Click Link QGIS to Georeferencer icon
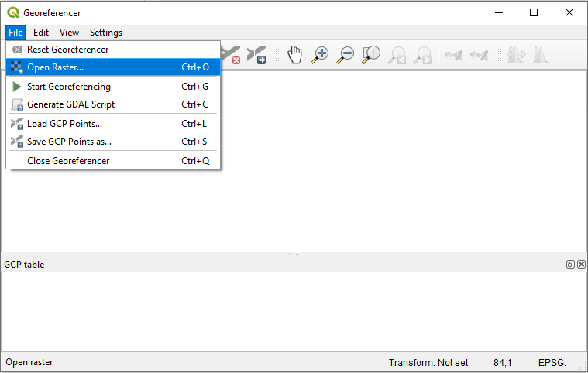This screenshot has width=588, height=373. coord(479,56)
